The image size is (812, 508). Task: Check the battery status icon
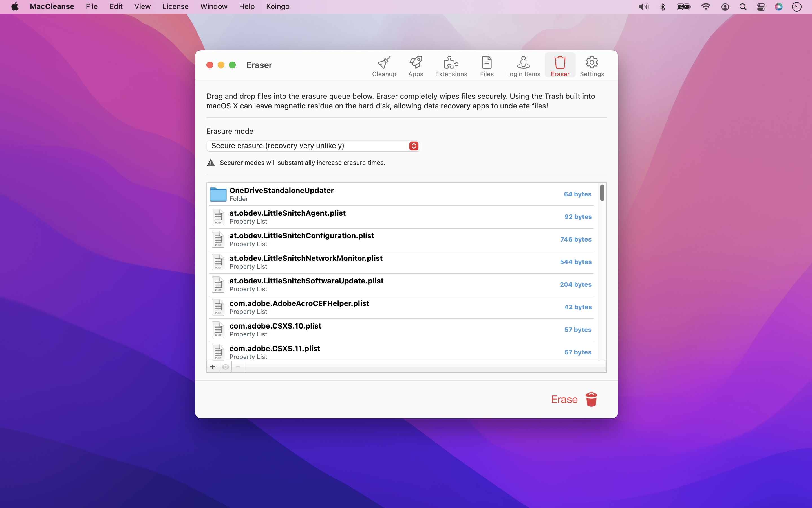coord(683,7)
